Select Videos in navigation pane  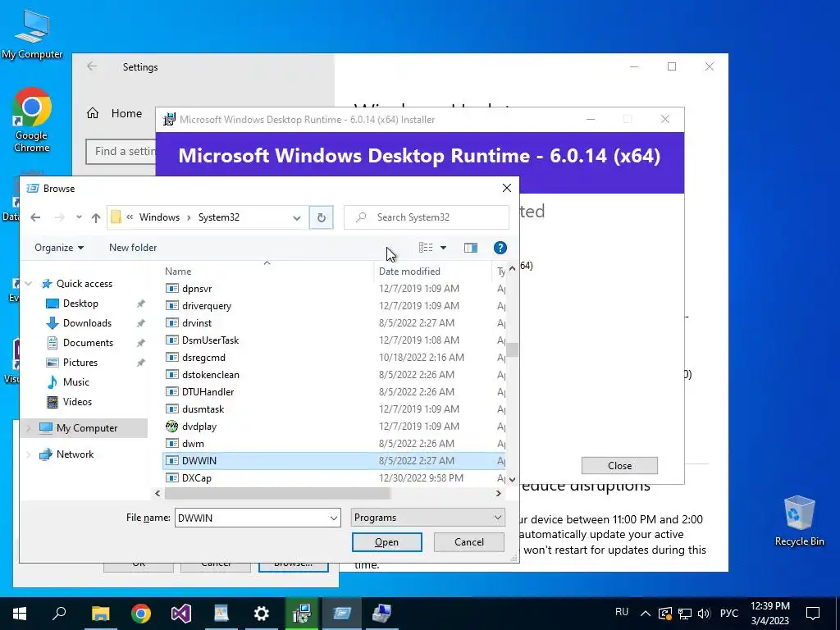click(x=77, y=402)
